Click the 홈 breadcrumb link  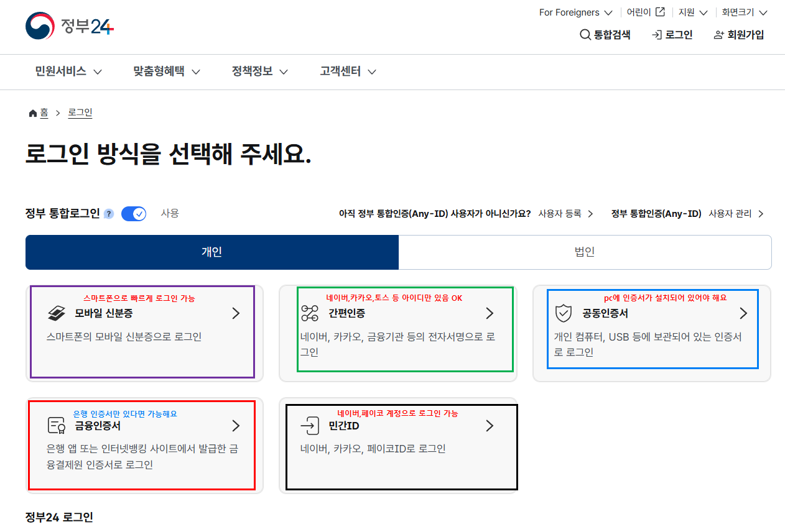click(44, 113)
